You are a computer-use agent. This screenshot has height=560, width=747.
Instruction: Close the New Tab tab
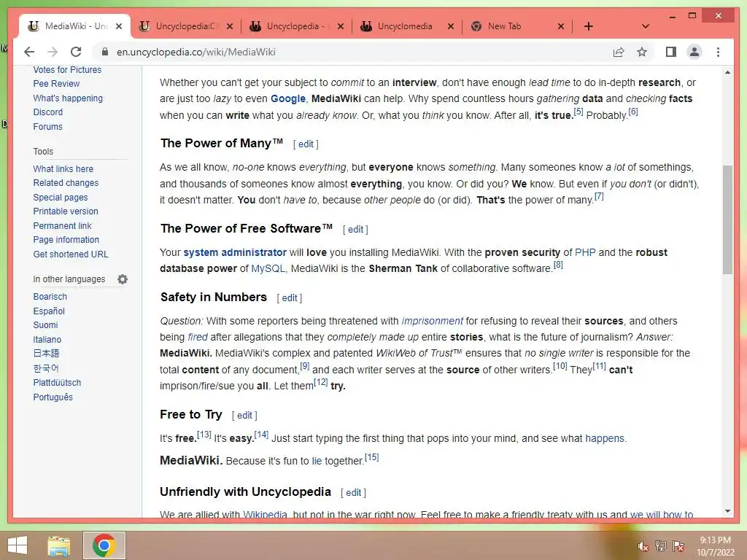click(x=561, y=26)
